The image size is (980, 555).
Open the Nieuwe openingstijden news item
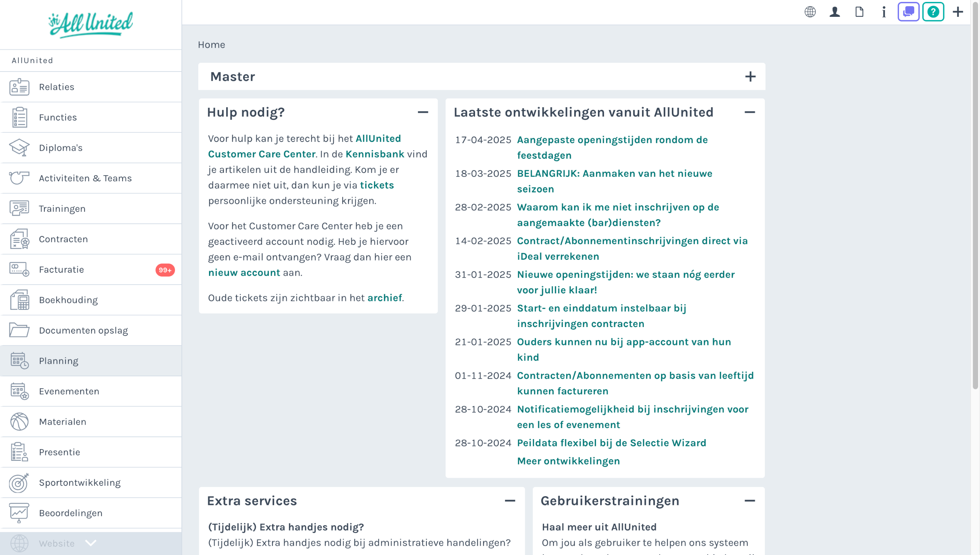click(626, 282)
